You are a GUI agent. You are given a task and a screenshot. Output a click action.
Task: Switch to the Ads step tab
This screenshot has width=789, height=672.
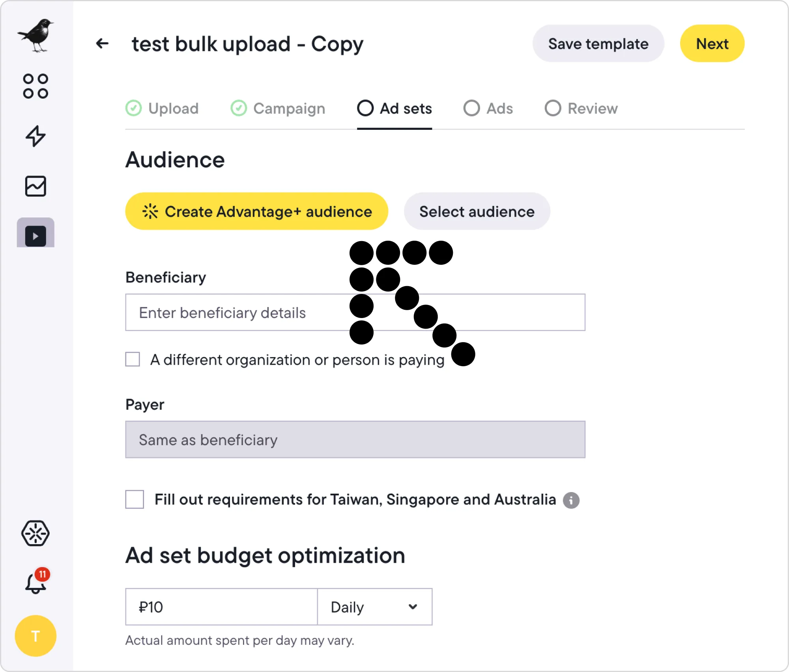(x=488, y=108)
